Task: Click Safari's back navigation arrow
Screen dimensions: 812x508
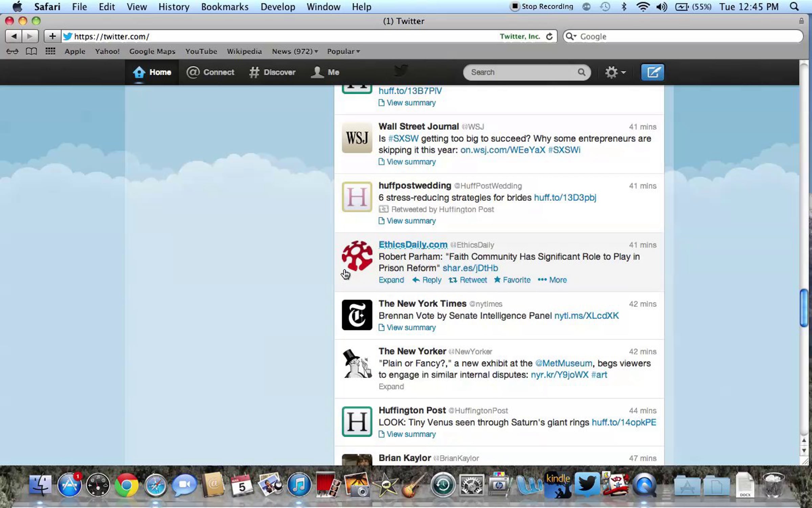Action: (x=14, y=36)
